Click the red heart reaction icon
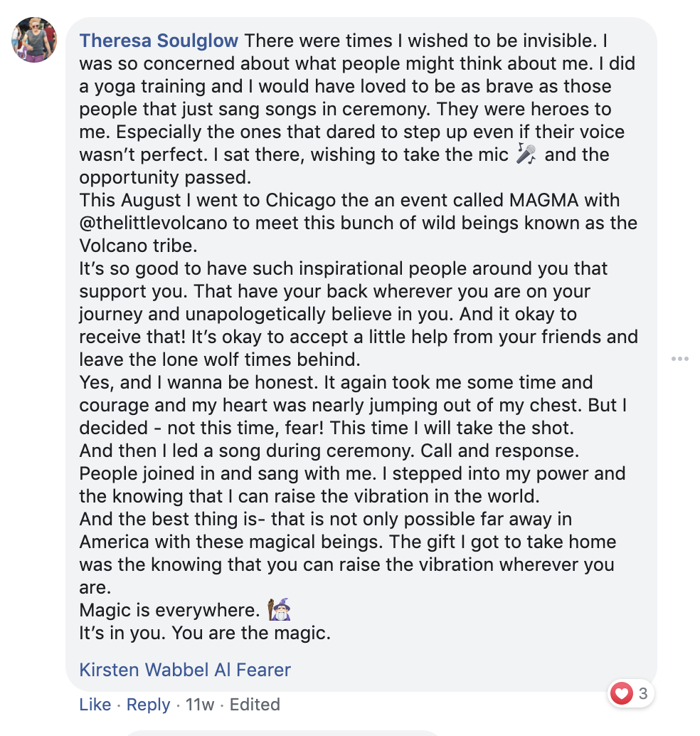 622,693
